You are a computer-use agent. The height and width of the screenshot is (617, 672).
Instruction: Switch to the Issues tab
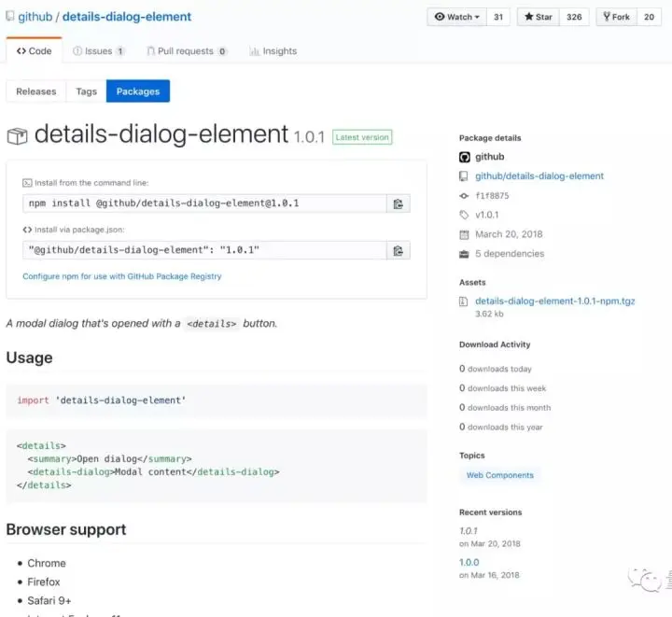[x=99, y=51]
